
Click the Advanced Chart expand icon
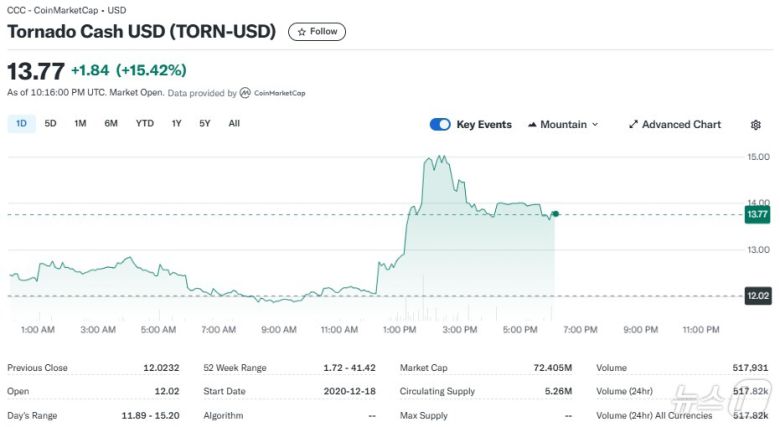[633, 125]
